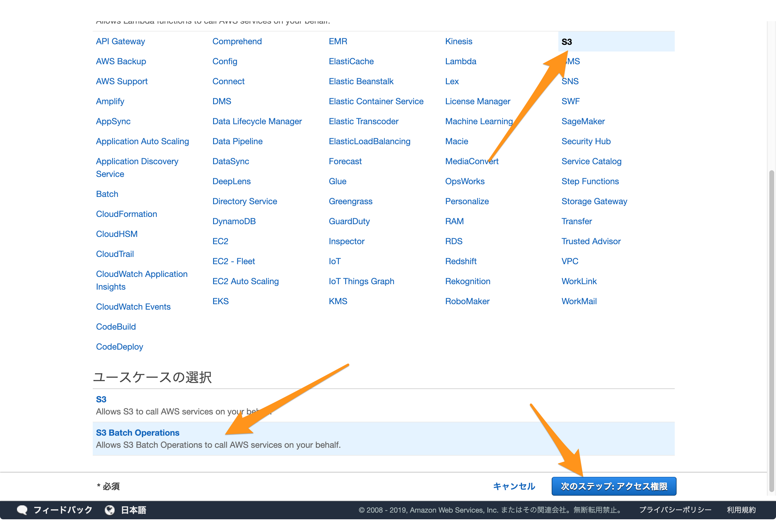Choose Comprehend service

pyautogui.click(x=237, y=42)
